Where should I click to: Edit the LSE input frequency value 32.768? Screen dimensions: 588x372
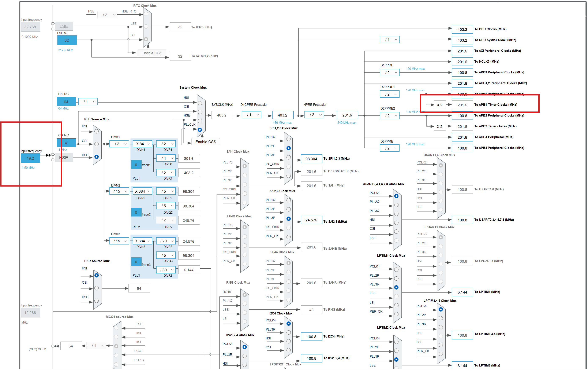tap(30, 27)
